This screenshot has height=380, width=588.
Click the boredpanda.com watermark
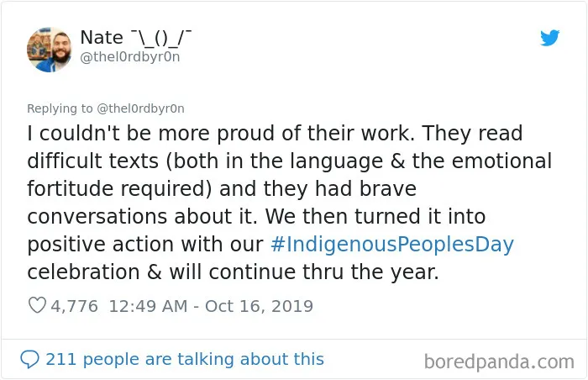pyautogui.click(x=499, y=362)
